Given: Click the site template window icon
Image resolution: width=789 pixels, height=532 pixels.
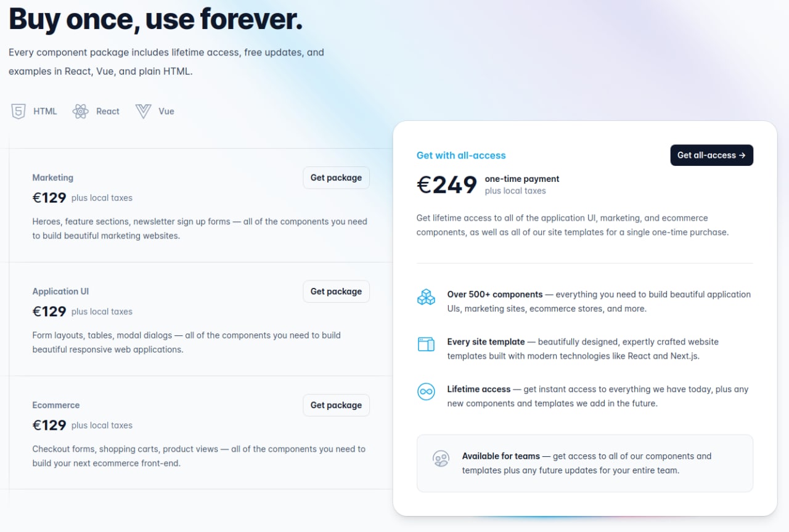Looking at the screenshot, I should pos(426,344).
